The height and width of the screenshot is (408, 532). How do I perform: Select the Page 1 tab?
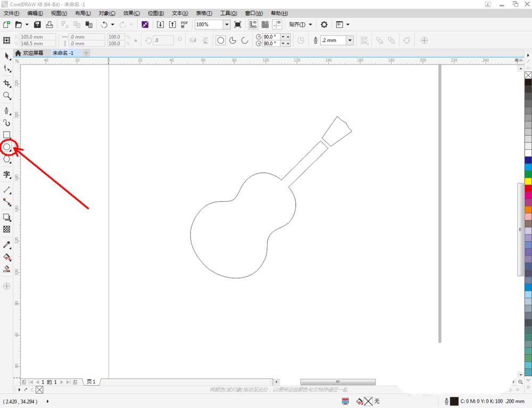pos(91,382)
